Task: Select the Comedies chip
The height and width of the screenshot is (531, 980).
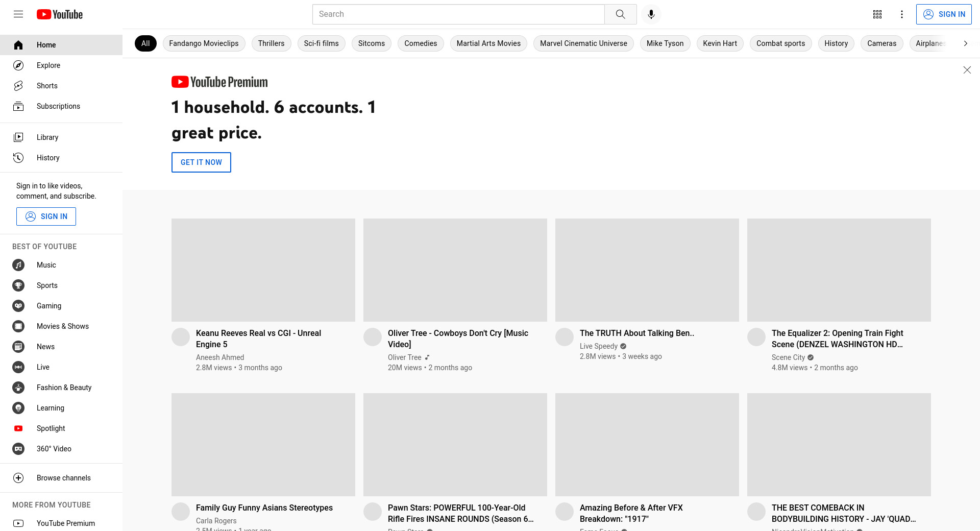Action: [421, 43]
